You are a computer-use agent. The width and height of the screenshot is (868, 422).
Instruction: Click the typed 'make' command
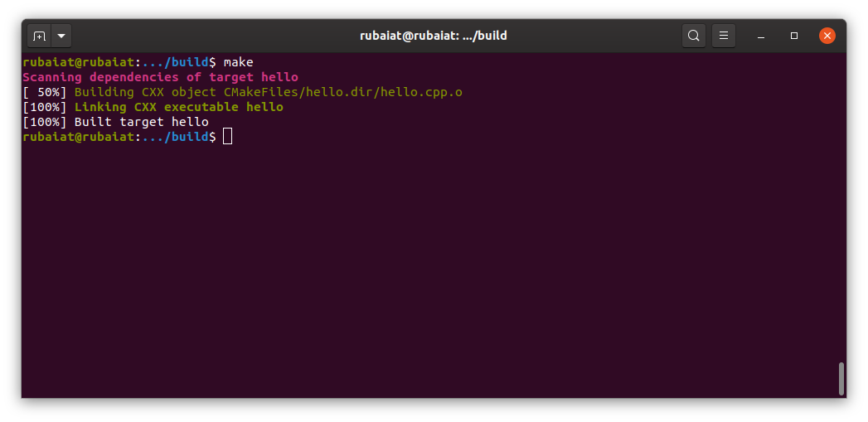pyautogui.click(x=238, y=62)
